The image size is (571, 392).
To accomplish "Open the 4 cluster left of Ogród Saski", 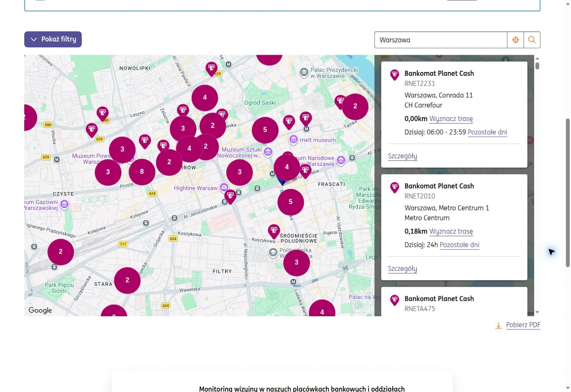I will tap(205, 98).
